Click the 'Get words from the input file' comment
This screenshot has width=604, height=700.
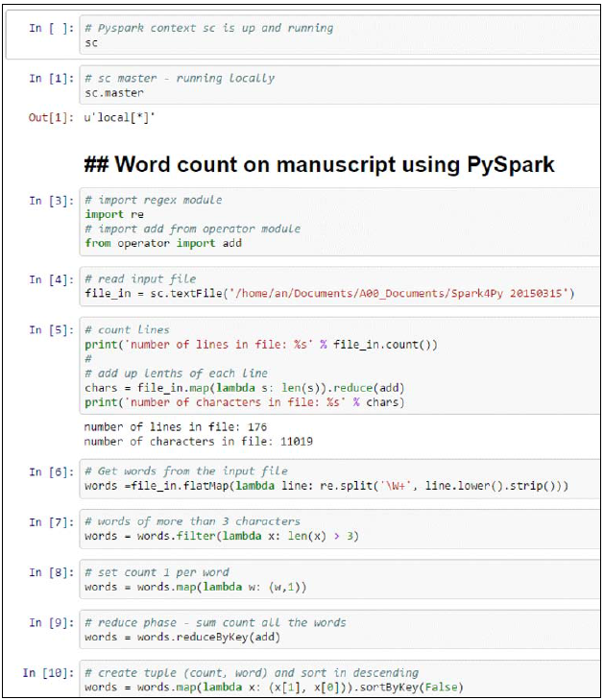[186, 471]
